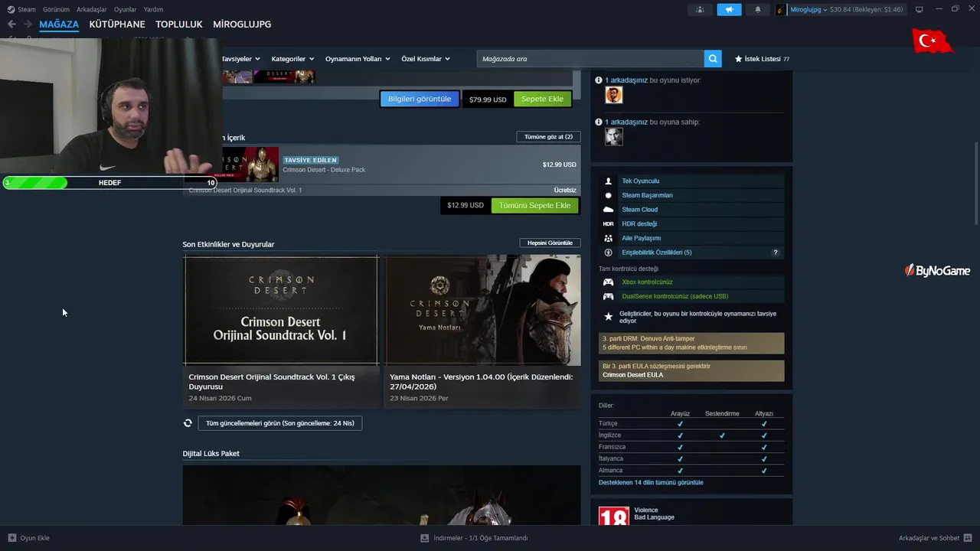Open Crimson Desert - Deluxe Pack row

click(x=381, y=165)
